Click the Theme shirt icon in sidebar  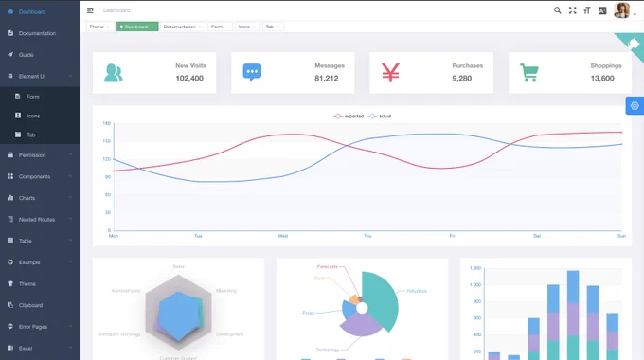[x=10, y=283]
